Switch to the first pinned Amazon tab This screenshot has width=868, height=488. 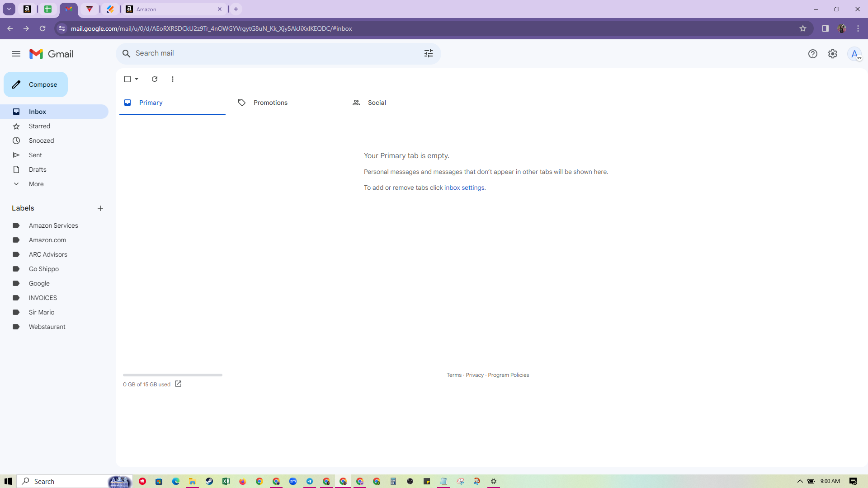click(27, 9)
